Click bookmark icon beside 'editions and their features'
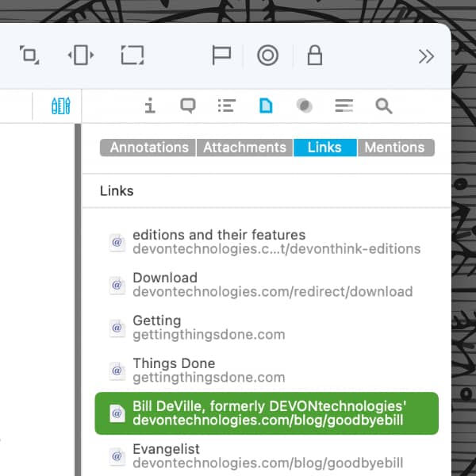Screen dimensions: 476x476 pos(117,242)
